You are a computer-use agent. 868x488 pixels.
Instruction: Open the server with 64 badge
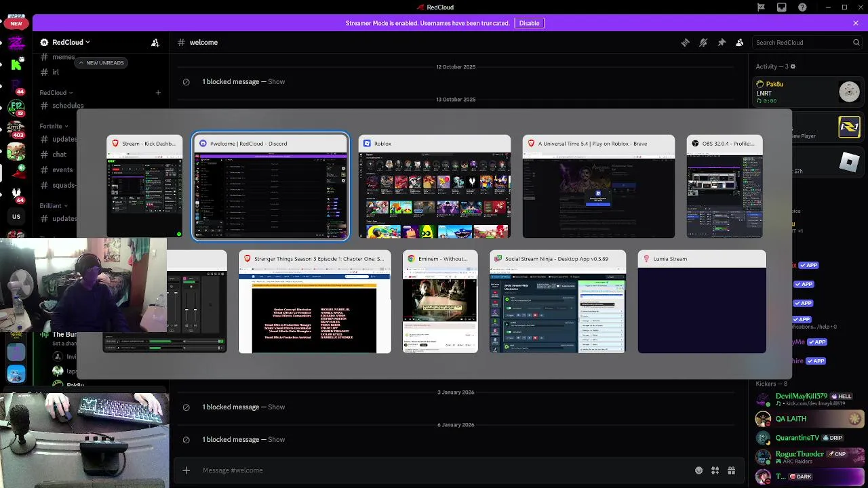tap(16, 195)
